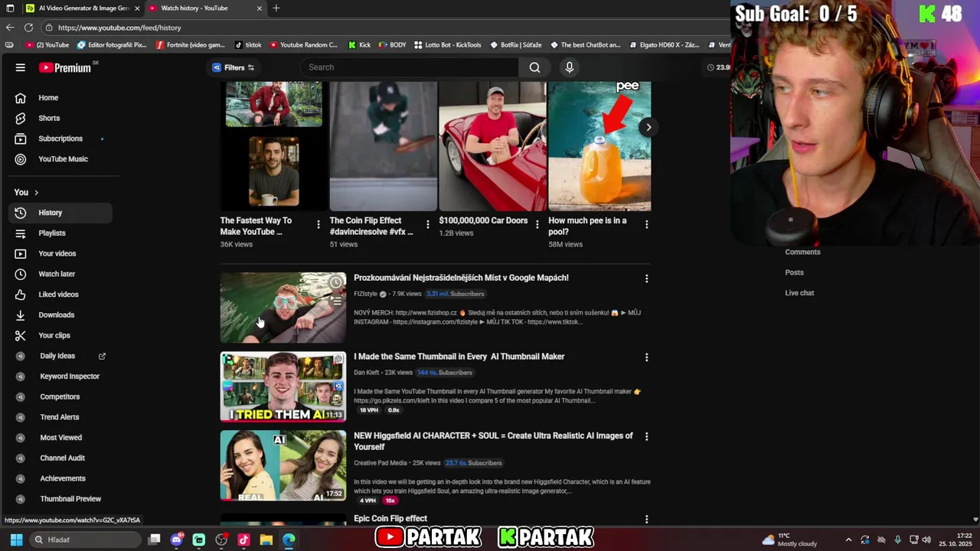980x551 pixels.
Task: Open the Filters control
Action: coord(233,67)
